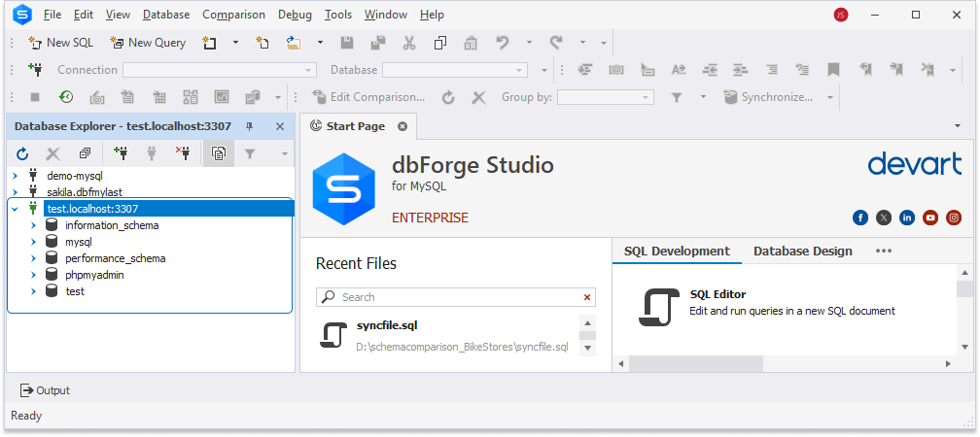980x437 pixels.
Task: Click the previous bookmark icon
Action: (x=865, y=70)
